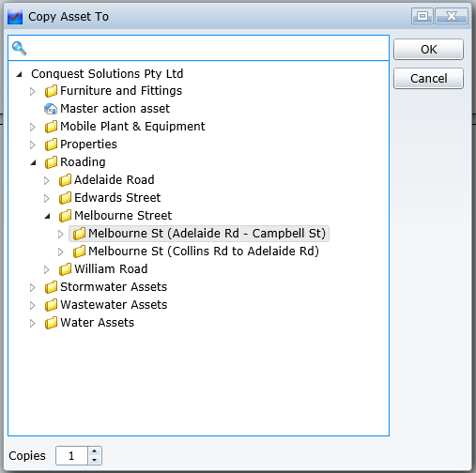Select the Master action asset icon
Viewport: 476px width, 473px height.
(51, 109)
